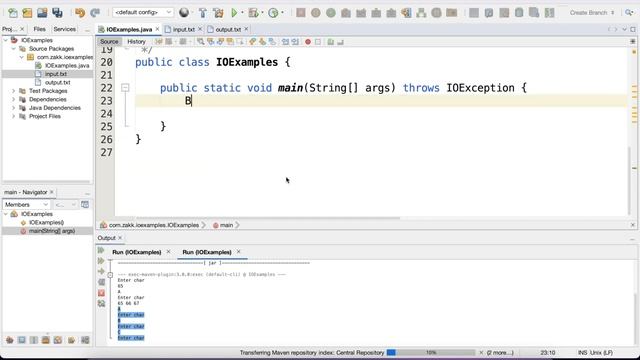640x360 pixels.
Task: Click the Navigator history icon beside Members dropdown
Action: [x=85, y=204]
